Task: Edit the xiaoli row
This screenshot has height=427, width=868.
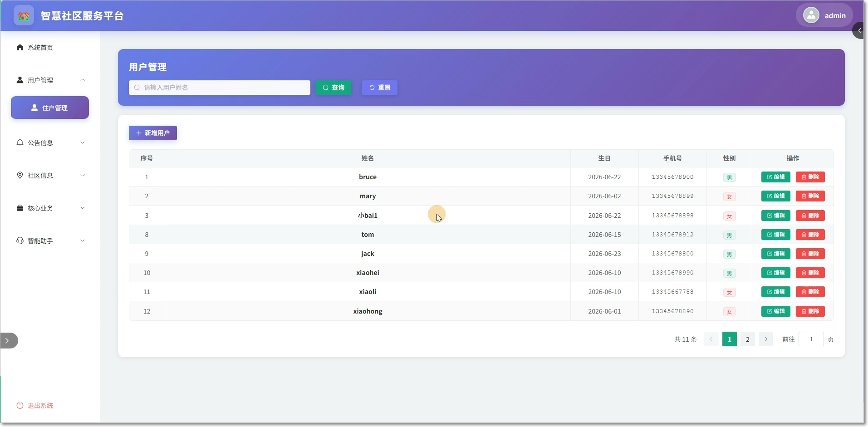Action: 776,292
